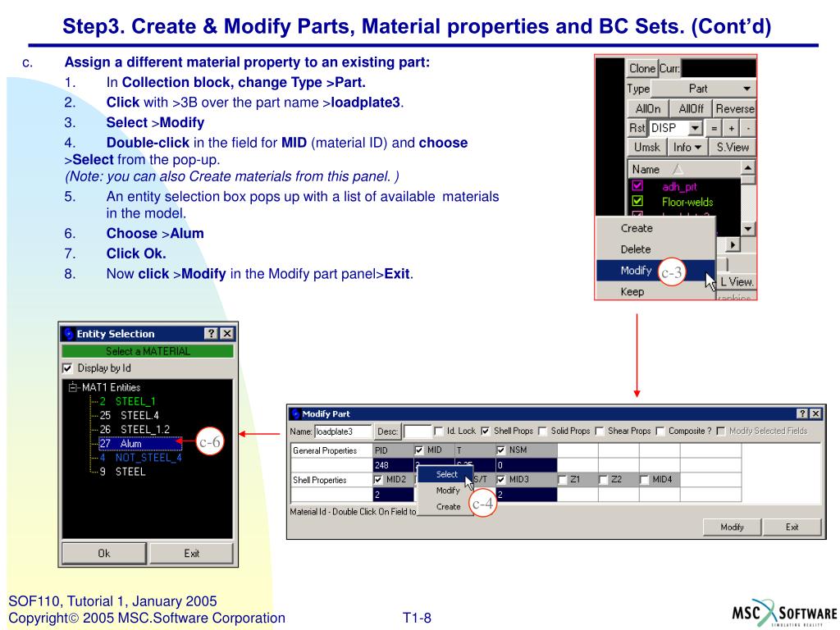Screen dimensions: 840x630
Task: Click the AllOn button
Action: click(x=648, y=109)
